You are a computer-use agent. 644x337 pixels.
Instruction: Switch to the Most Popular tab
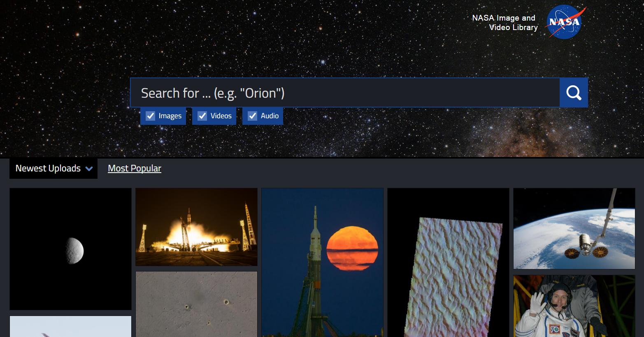[134, 168]
